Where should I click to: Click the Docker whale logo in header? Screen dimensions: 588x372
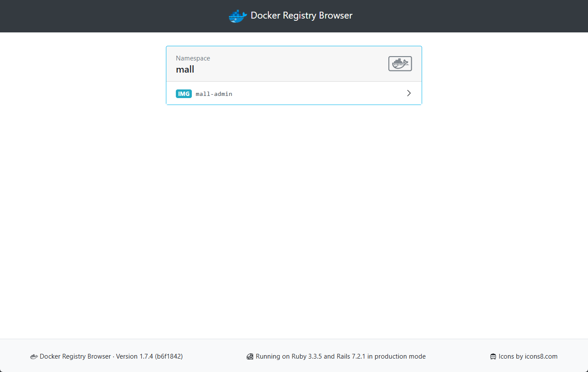(237, 16)
